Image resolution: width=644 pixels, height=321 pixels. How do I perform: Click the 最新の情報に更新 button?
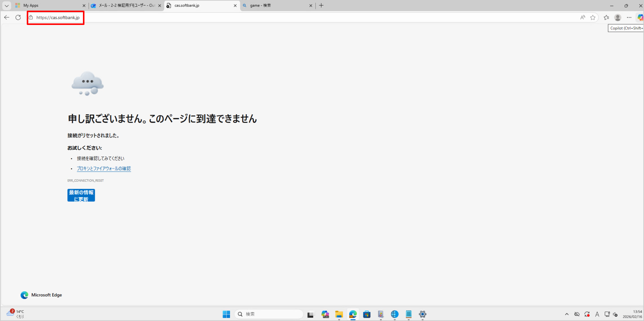[x=81, y=195]
